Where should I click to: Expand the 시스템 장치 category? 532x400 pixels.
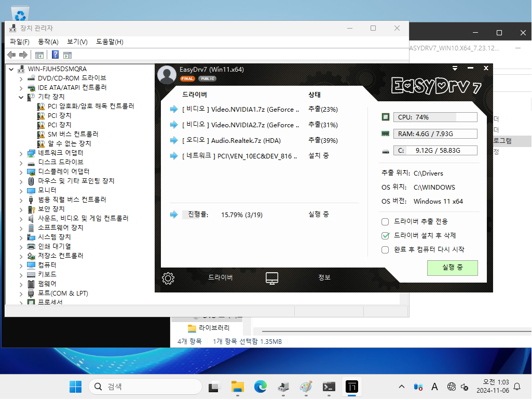click(x=21, y=238)
